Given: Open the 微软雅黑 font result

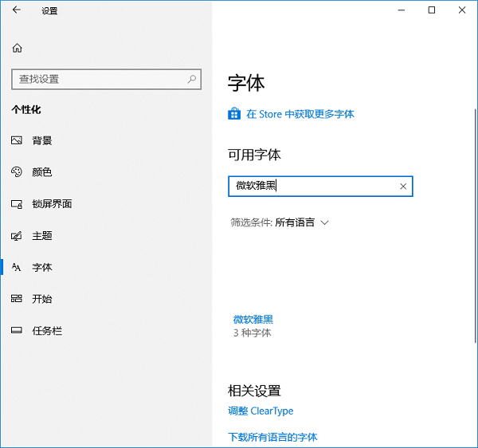Looking at the screenshot, I should (253, 320).
